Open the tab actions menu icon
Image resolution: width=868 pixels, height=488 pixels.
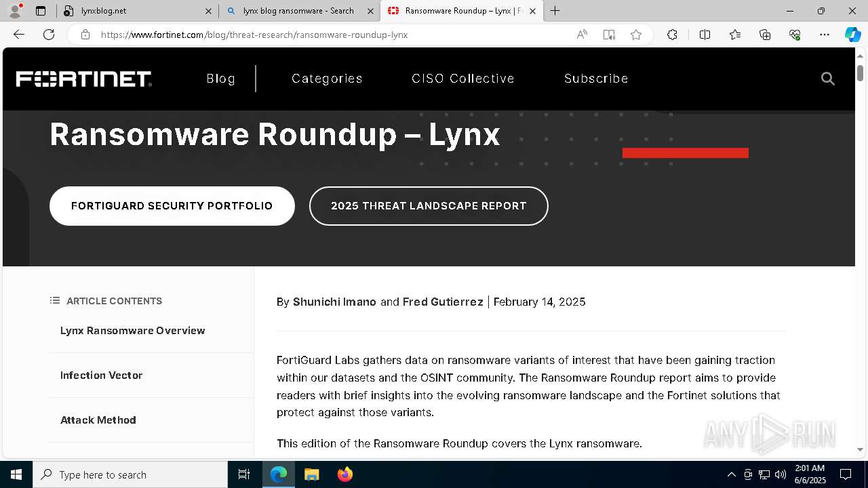(41, 11)
